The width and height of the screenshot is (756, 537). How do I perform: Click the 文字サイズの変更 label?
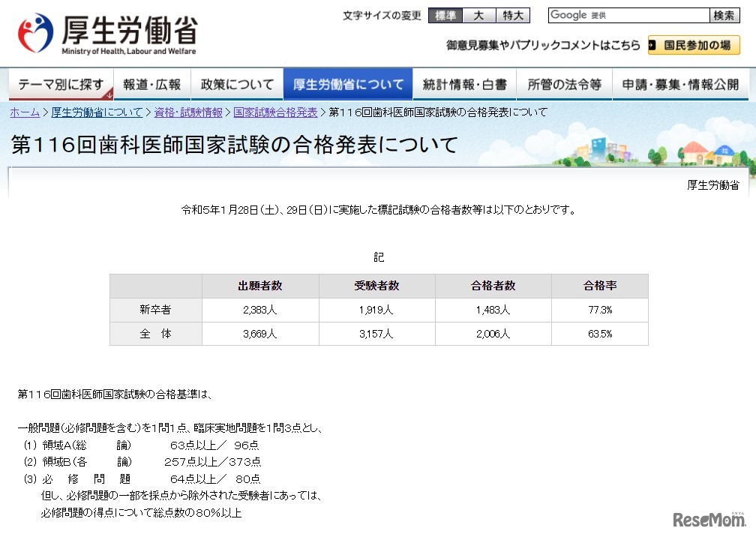(x=382, y=16)
